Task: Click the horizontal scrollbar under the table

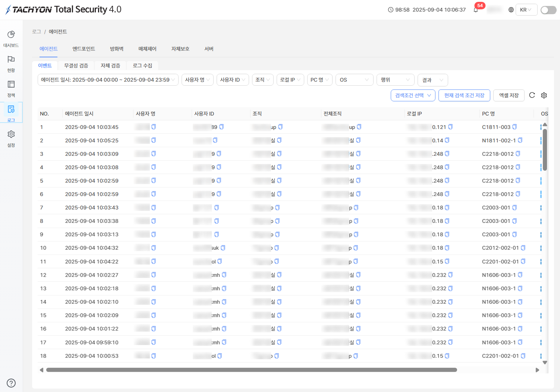Action: pos(252,370)
